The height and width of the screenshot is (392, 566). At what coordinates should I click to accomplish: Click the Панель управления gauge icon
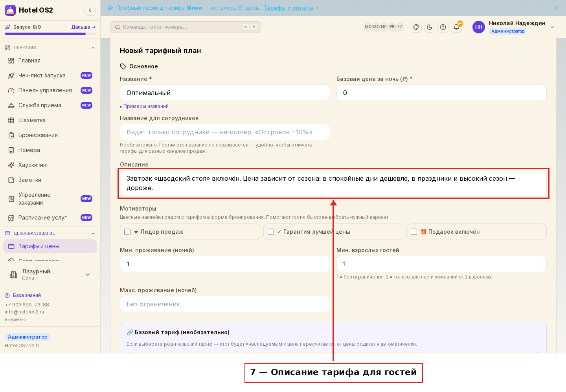(11, 90)
